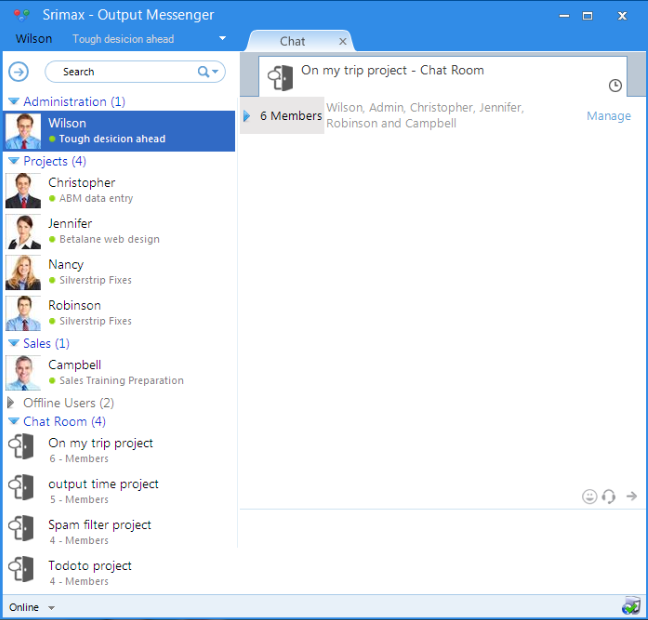
Task: Open the Online status dropdown
Action: click(x=51, y=608)
